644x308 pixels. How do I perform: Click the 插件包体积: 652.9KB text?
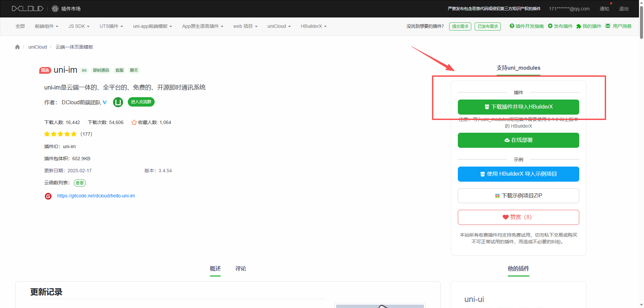click(x=67, y=159)
